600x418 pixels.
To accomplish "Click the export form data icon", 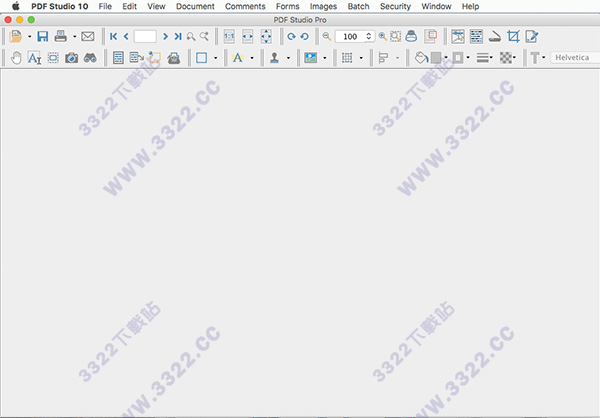I will (137, 58).
